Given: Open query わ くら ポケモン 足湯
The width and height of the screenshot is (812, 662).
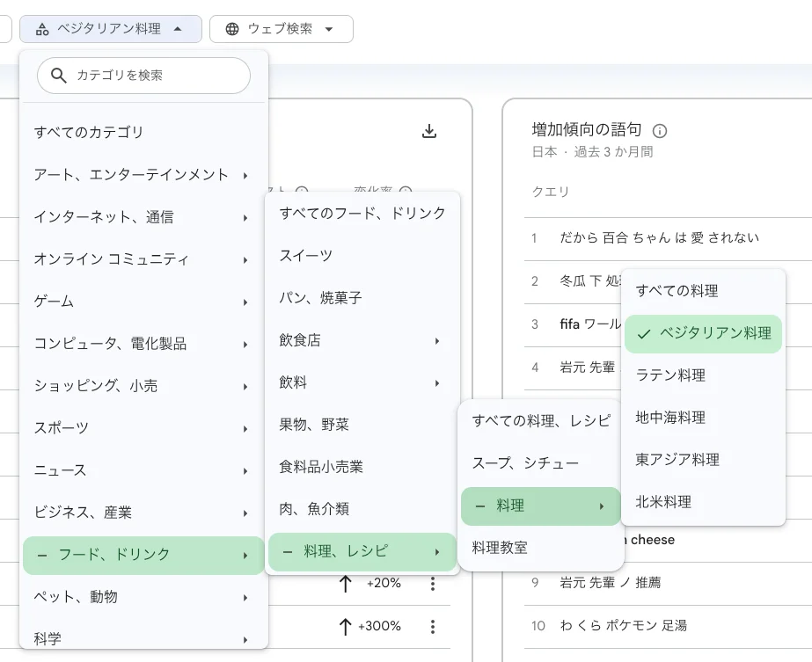Looking at the screenshot, I should [624, 626].
